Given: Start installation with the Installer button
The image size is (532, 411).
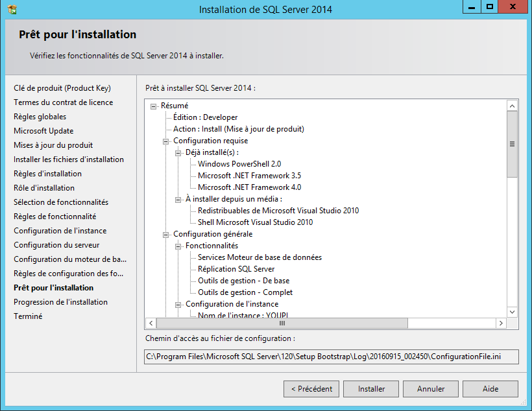Looking at the screenshot, I should coord(371,388).
